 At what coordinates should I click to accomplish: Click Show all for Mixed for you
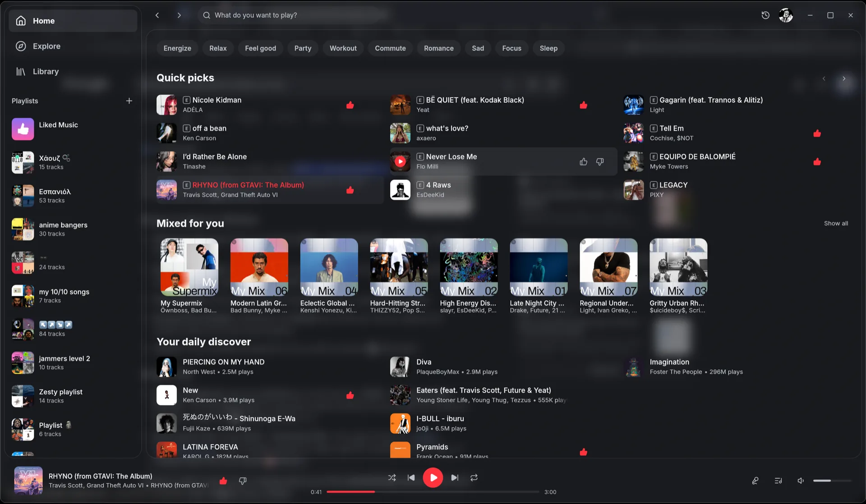pos(836,224)
